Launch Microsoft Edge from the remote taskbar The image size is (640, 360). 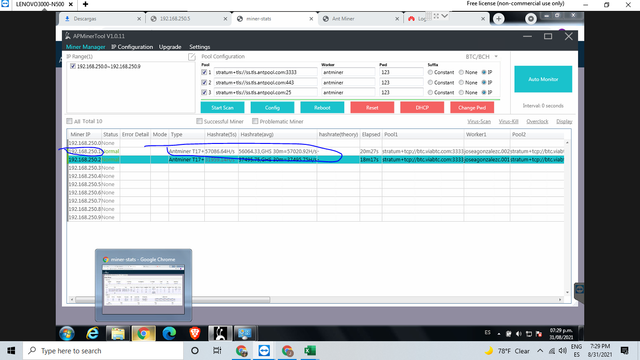point(169,333)
